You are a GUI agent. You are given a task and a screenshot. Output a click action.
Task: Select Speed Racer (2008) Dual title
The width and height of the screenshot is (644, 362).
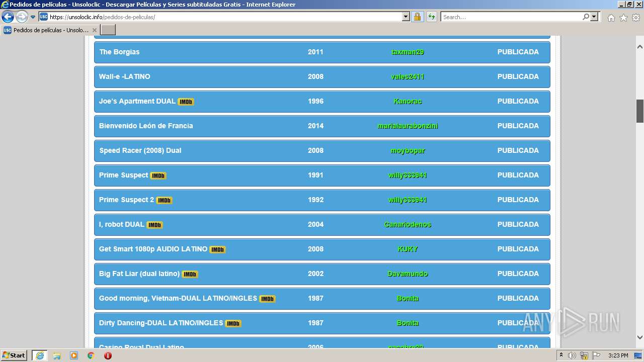tap(140, 150)
